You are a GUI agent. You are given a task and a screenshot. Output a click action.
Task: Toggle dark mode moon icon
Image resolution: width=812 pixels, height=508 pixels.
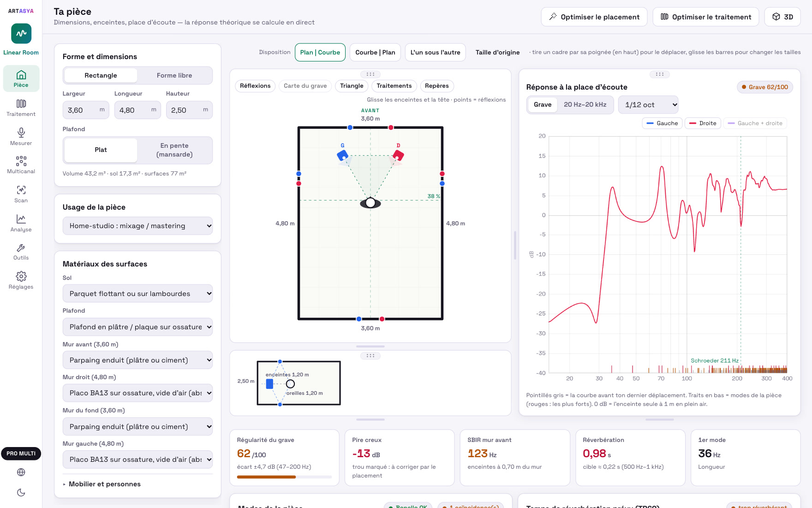coord(21,492)
